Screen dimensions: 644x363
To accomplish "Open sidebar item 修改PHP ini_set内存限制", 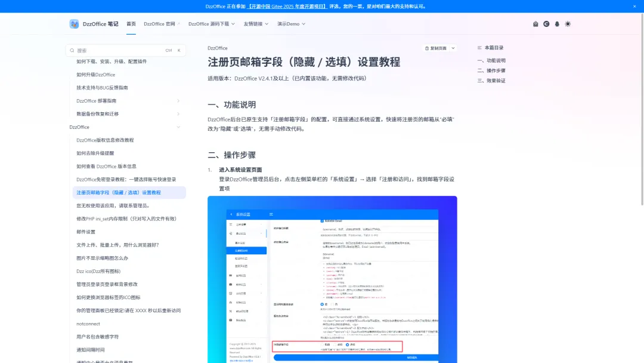I will [x=126, y=219].
